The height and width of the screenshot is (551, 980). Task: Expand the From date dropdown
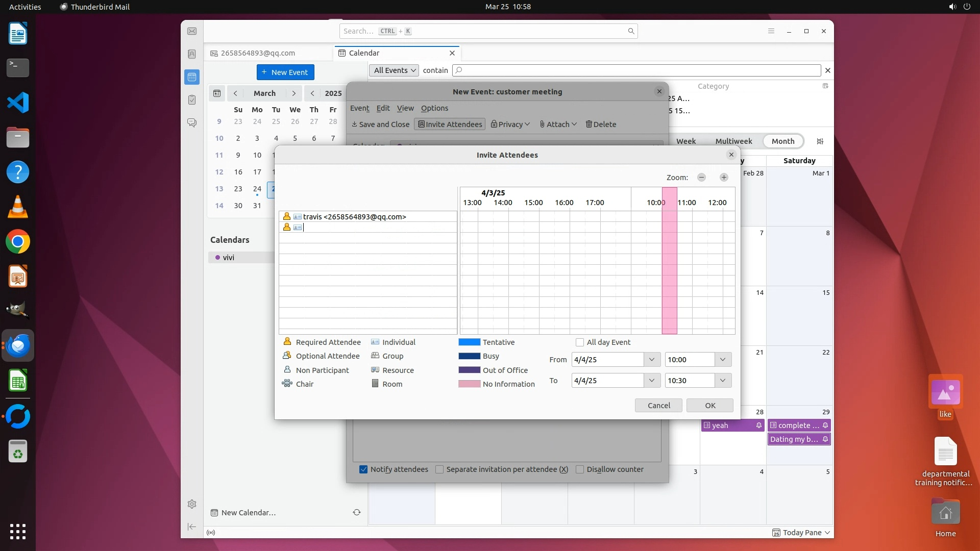pos(651,360)
